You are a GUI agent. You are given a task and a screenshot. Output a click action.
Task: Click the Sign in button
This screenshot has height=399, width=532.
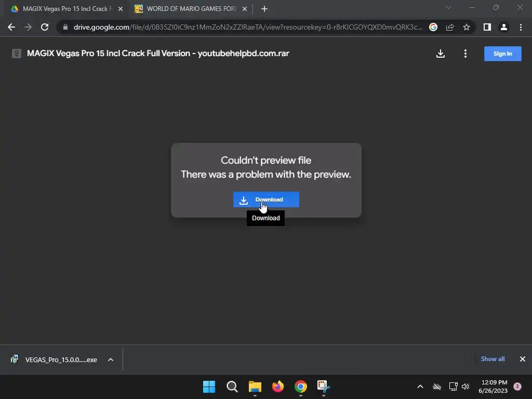click(502, 54)
